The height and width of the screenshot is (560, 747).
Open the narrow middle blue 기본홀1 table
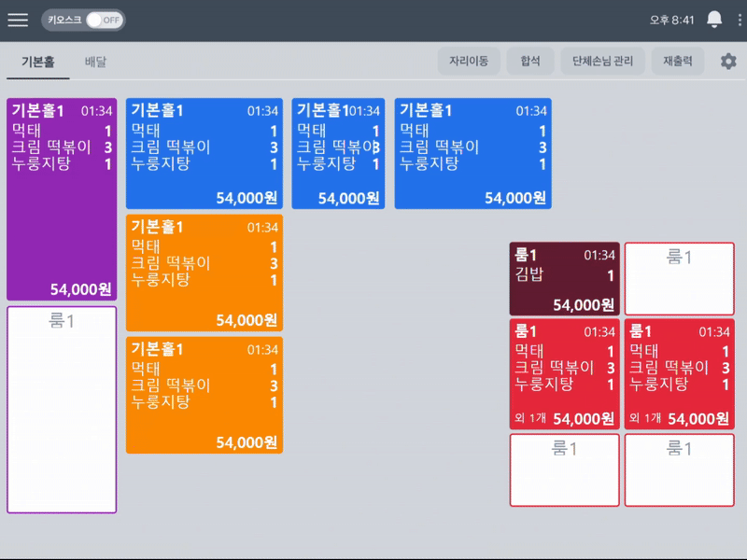pyautogui.click(x=338, y=154)
